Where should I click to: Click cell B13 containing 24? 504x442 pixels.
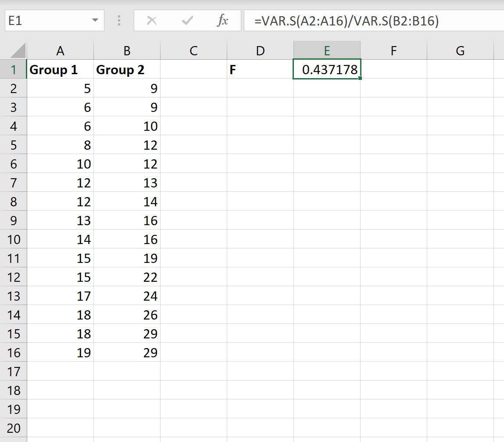pyautogui.click(x=127, y=296)
